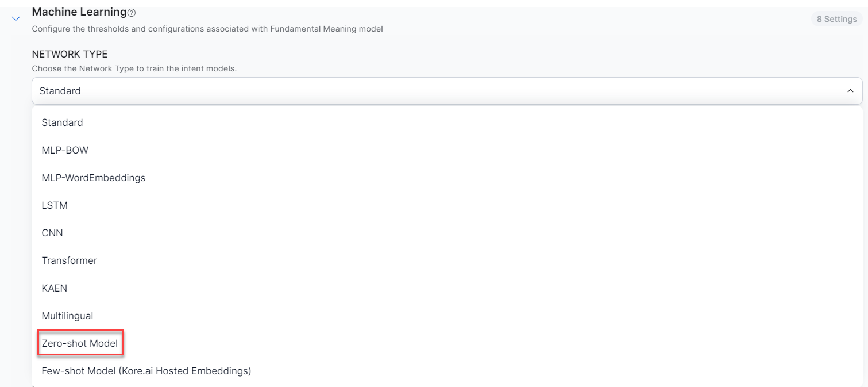868x387 pixels.
Task: Choose the Multilingual network type
Action: (67, 316)
